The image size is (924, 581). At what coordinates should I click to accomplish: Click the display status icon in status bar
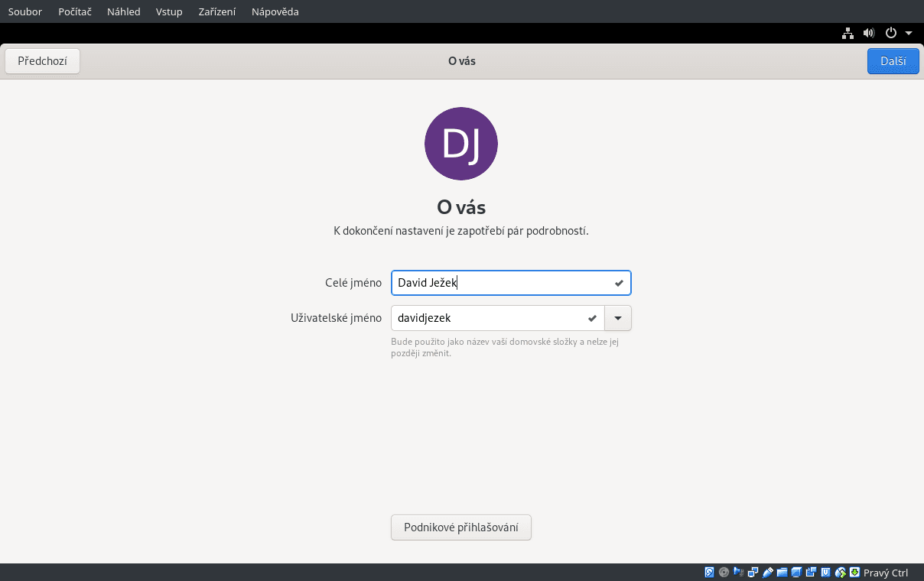pyautogui.click(x=796, y=572)
